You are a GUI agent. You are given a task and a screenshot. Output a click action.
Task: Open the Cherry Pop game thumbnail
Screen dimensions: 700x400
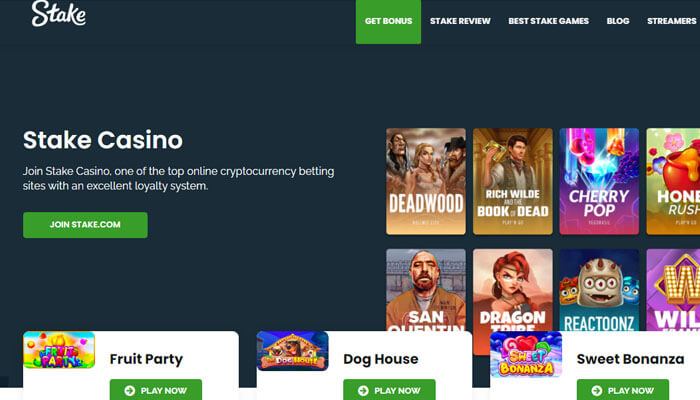tap(599, 181)
